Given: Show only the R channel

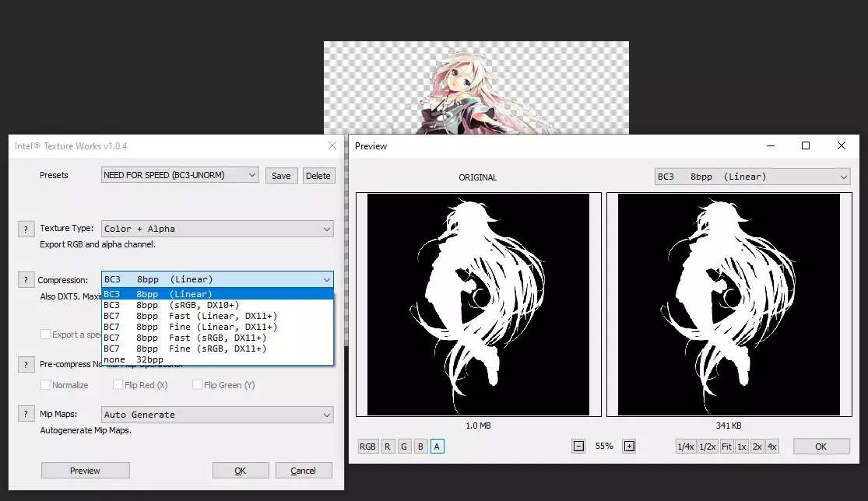Looking at the screenshot, I should pos(388,447).
